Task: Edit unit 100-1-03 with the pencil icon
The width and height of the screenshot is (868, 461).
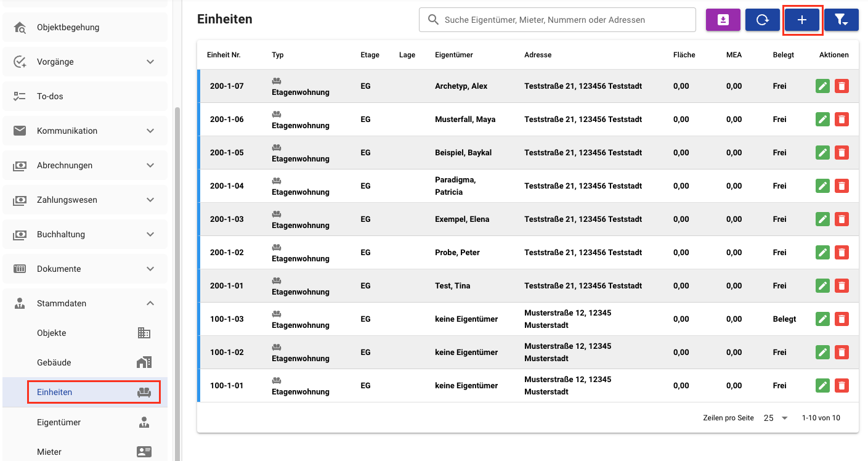Action: pyautogui.click(x=822, y=319)
